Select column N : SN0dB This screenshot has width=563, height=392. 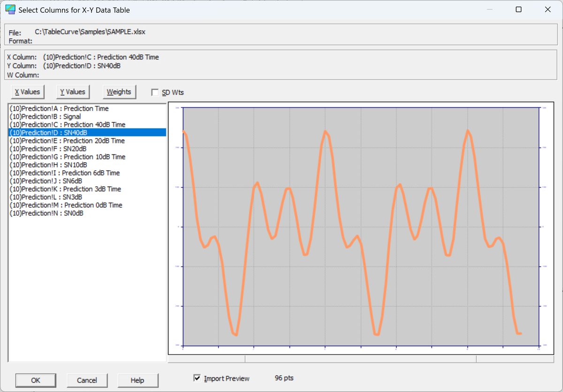click(x=87, y=213)
